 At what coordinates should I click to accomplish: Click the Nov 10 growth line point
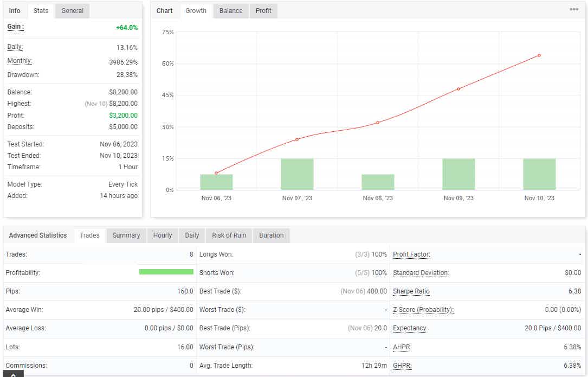[539, 55]
